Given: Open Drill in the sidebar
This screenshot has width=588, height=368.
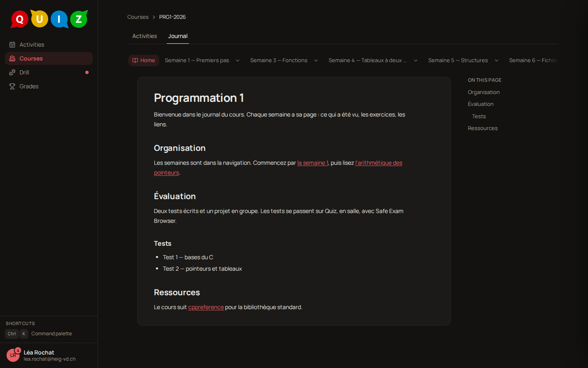Looking at the screenshot, I should [49, 72].
